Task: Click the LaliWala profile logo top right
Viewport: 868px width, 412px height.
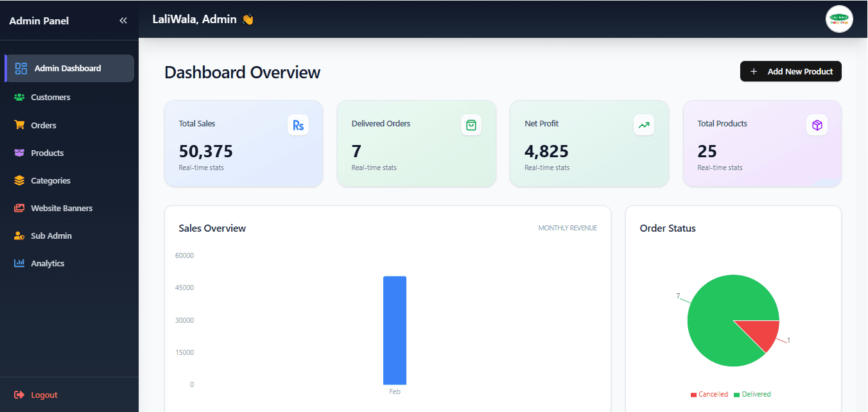Action: click(839, 19)
